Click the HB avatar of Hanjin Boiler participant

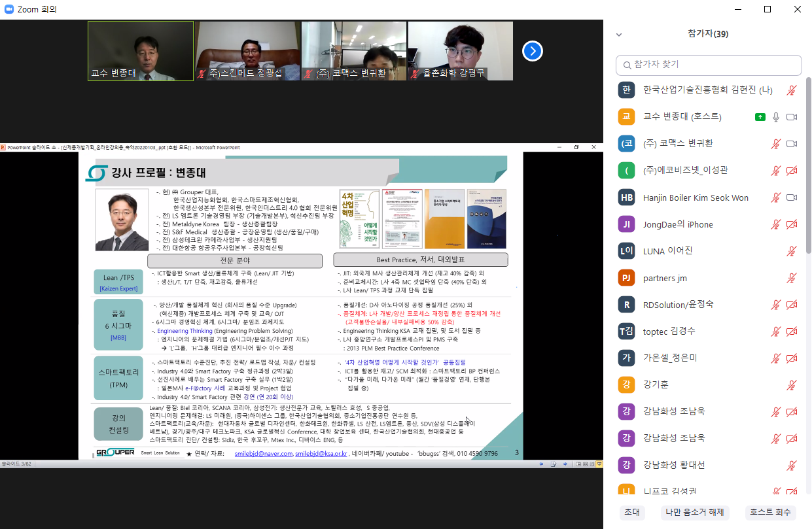point(627,197)
